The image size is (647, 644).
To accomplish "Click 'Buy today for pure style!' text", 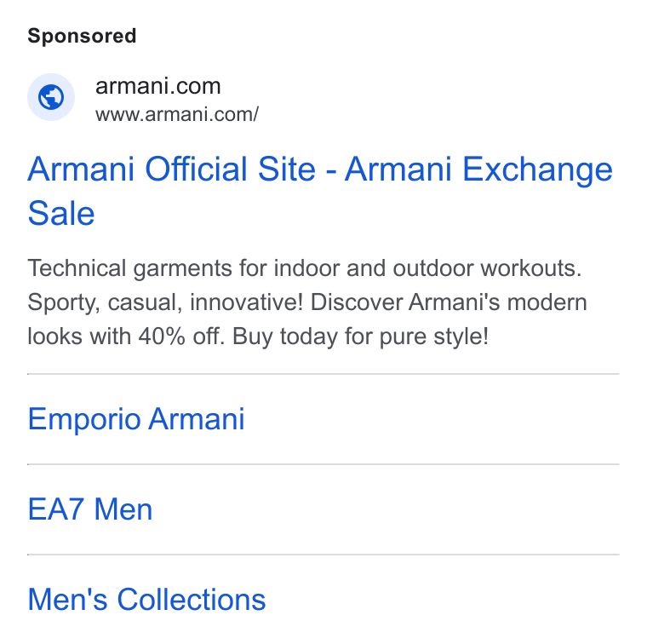I will (361, 336).
